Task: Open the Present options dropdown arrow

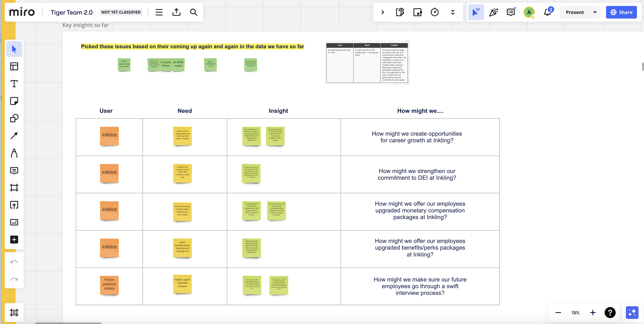Action: (x=595, y=12)
